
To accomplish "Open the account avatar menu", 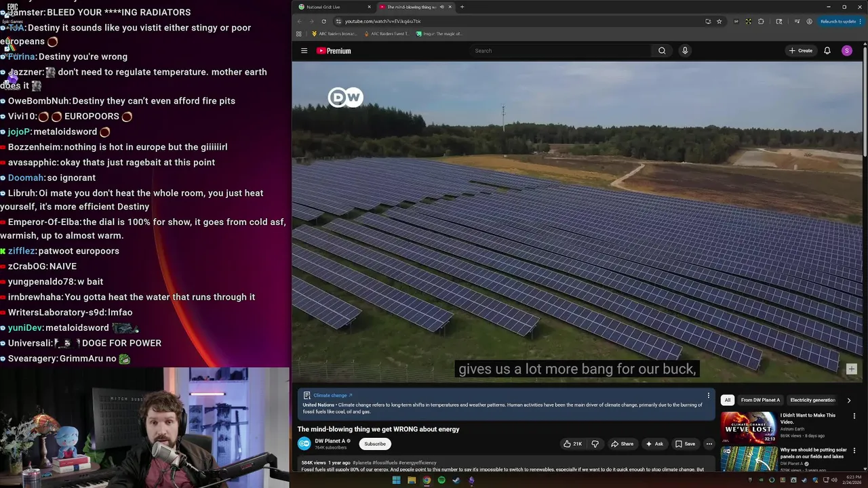I will pyautogui.click(x=847, y=51).
